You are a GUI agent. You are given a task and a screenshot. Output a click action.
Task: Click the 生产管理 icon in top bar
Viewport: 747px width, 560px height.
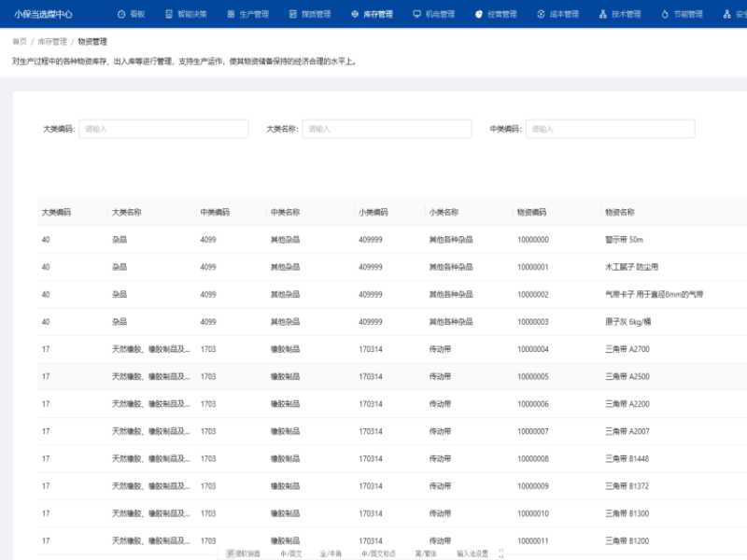tap(231, 14)
